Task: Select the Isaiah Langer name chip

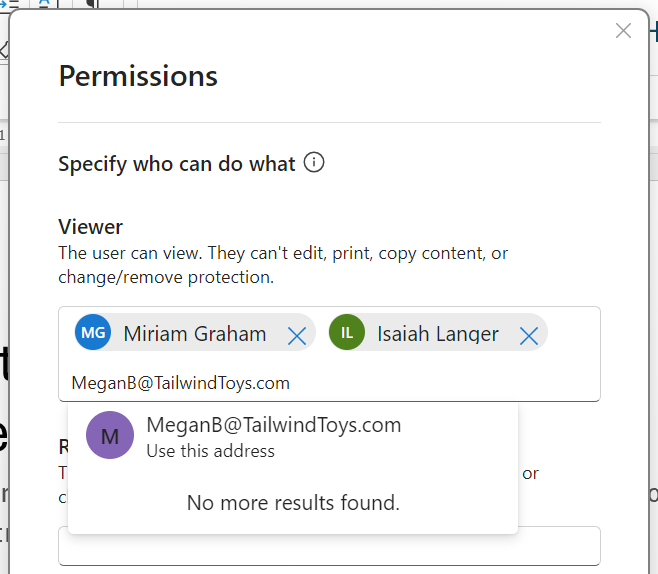Action: tap(437, 334)
